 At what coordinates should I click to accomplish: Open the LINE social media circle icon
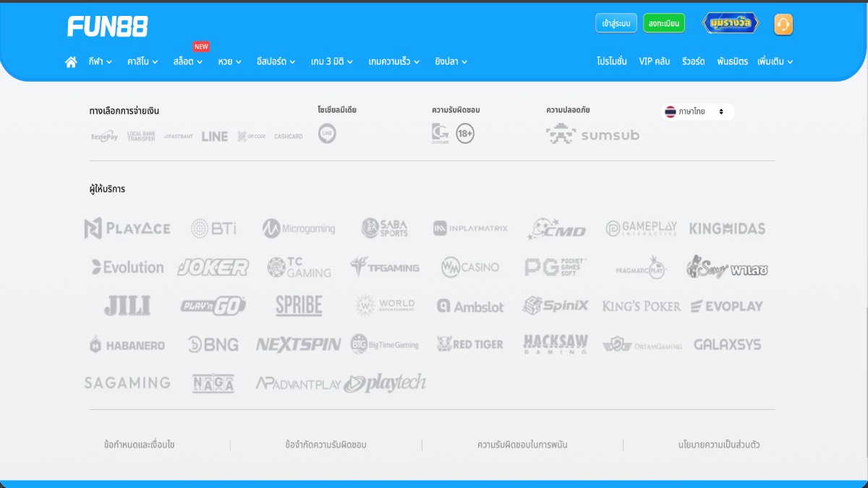pyautogui.click(x=327, y=133)
